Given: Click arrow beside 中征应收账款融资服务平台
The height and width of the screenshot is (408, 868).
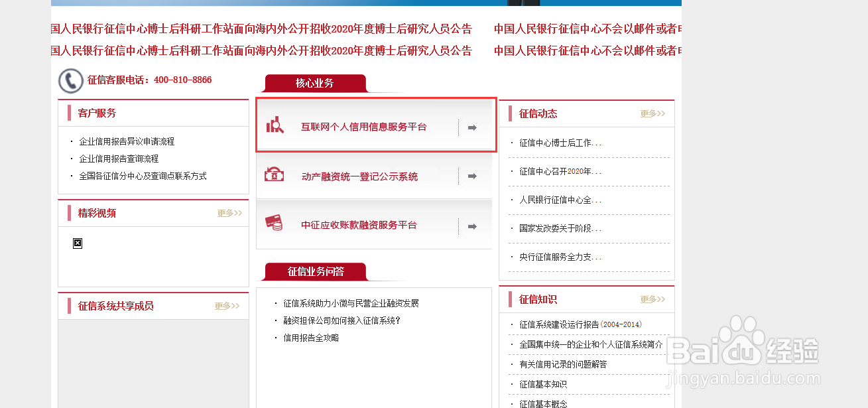Looking at the screenshot, I should (x=472, y=226).
